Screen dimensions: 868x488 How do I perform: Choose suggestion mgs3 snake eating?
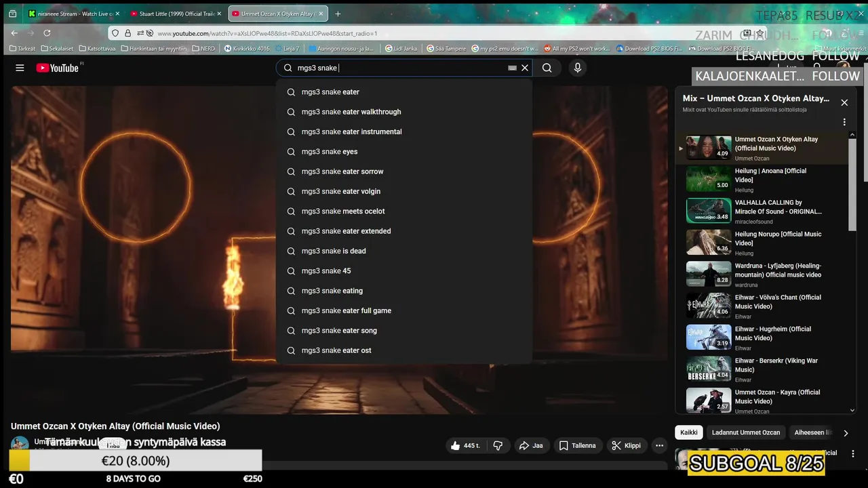point(404,291)
